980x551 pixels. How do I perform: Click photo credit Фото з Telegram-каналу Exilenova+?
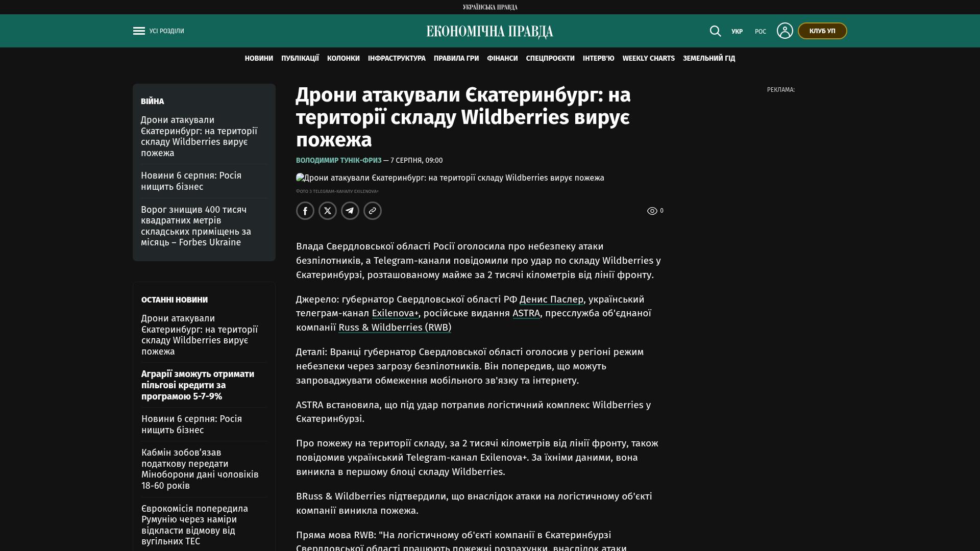(x=337, y=191)
